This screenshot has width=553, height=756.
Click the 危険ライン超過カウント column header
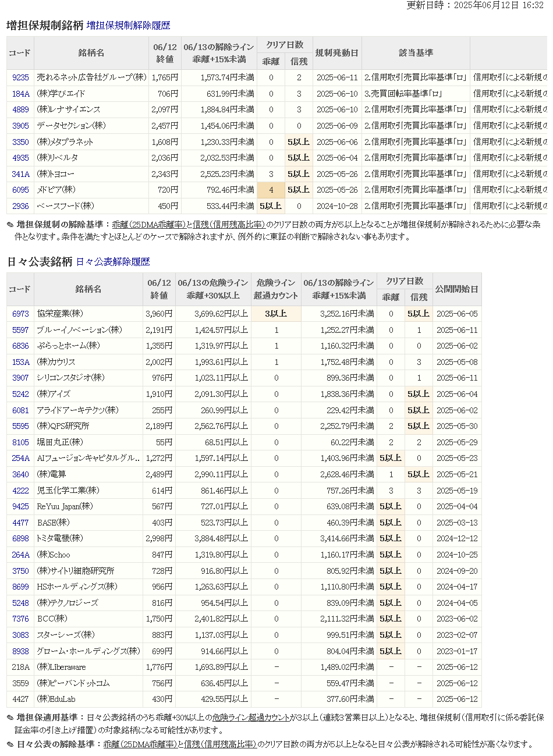tap(276, 289)
